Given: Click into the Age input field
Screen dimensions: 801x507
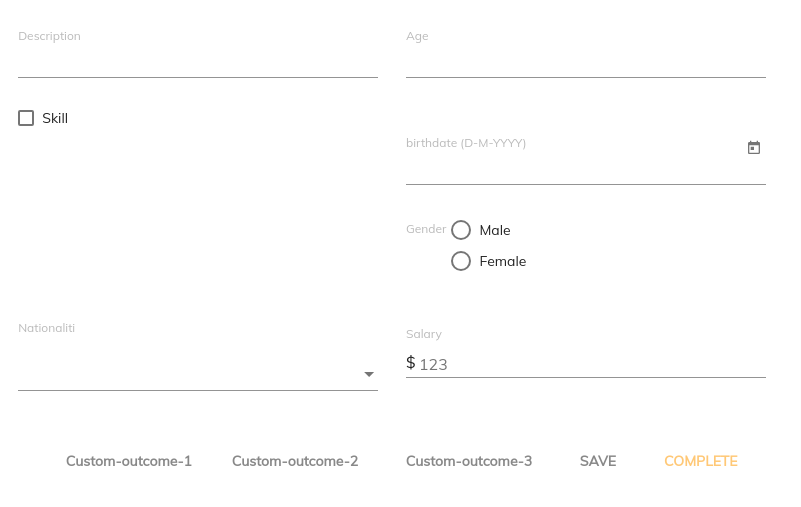Looking at the screenshot, I should (585, 62).
